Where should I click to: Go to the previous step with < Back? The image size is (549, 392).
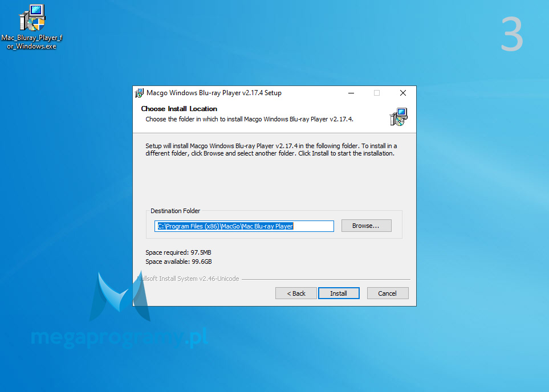[296, 293]
